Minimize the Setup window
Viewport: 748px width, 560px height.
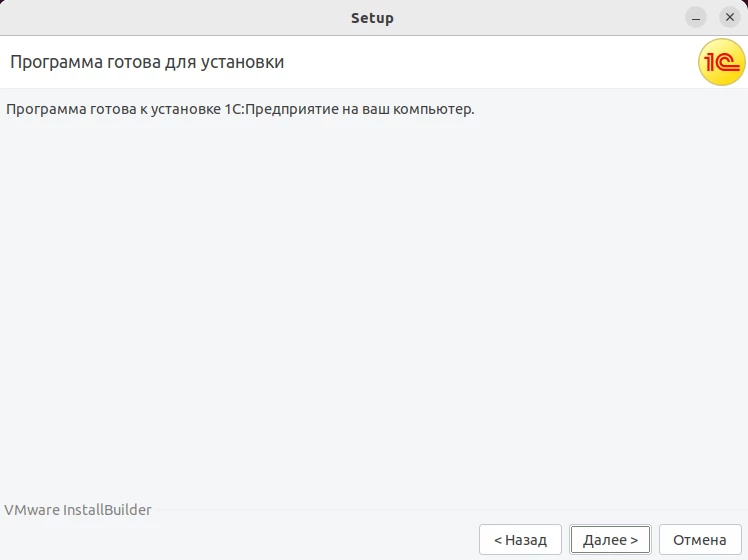pyautogui.click(x=696, y=18)
